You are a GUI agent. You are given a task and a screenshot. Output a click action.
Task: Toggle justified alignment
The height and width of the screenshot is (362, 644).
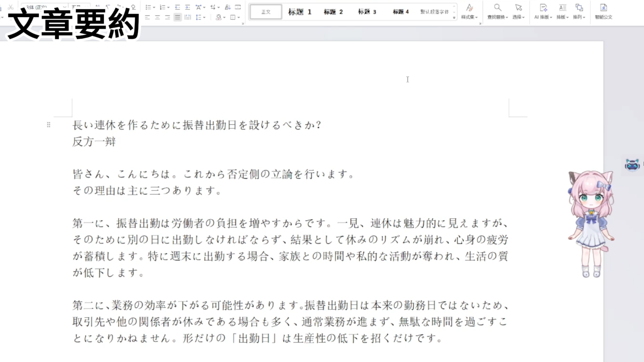tap(178, 17)
